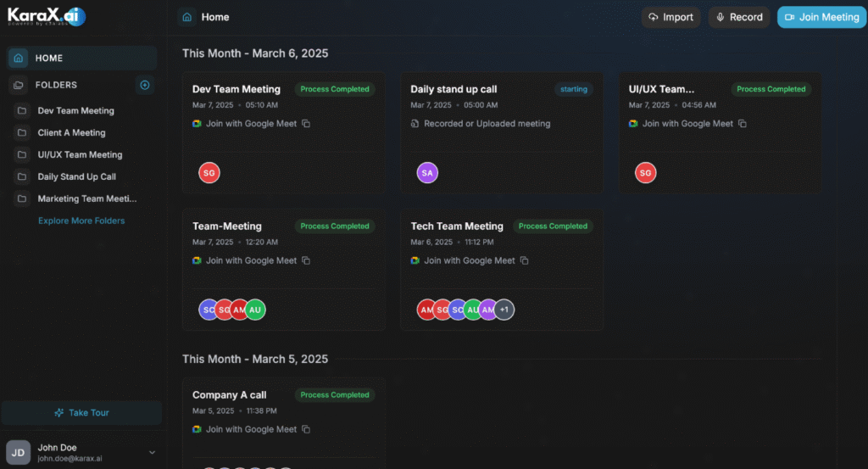Click the Import button

[670, 17]
